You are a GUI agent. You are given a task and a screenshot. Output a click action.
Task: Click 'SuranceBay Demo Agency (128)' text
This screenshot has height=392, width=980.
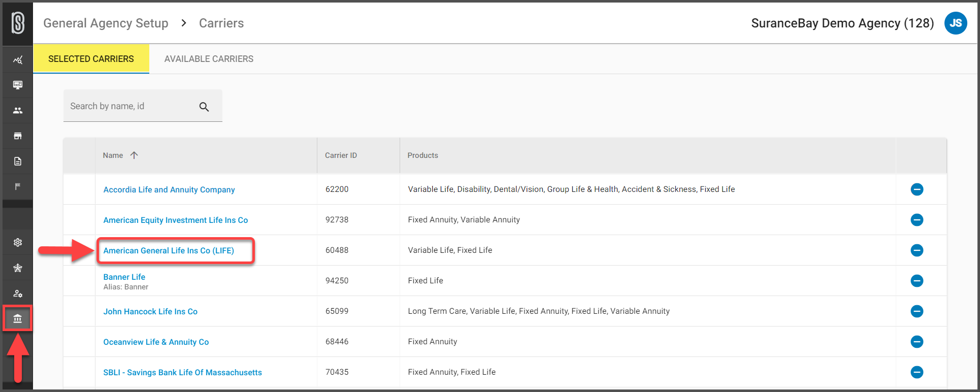pos(842,23)
